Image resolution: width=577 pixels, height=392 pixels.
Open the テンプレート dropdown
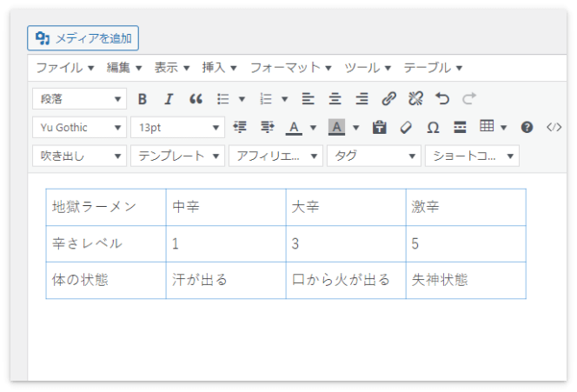tap(178, 156)
